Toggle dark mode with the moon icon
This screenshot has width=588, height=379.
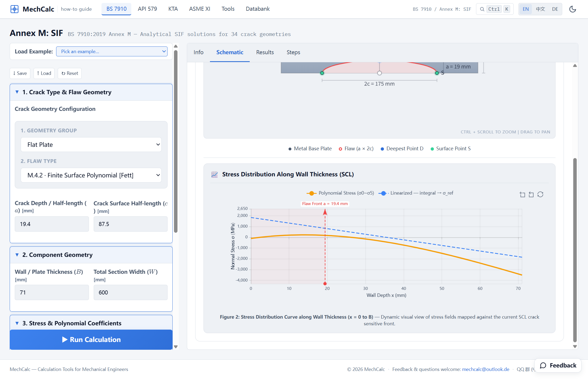572,9
